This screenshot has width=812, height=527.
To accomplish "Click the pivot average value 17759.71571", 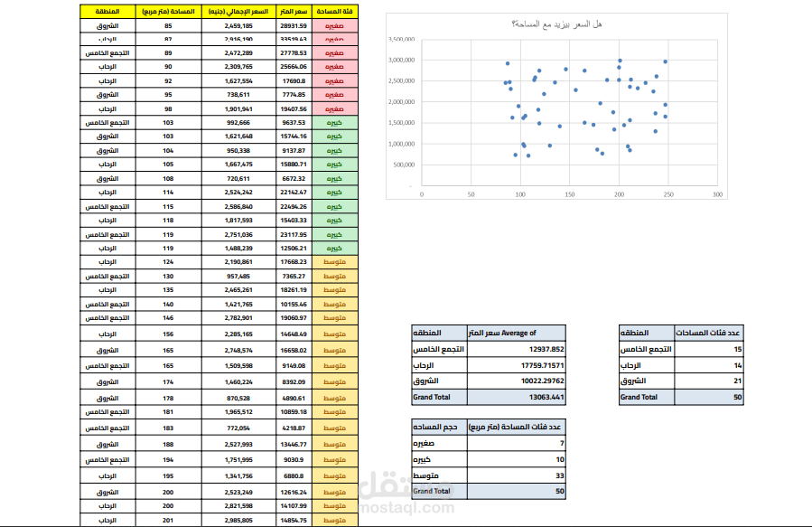I will coord(517,365).
